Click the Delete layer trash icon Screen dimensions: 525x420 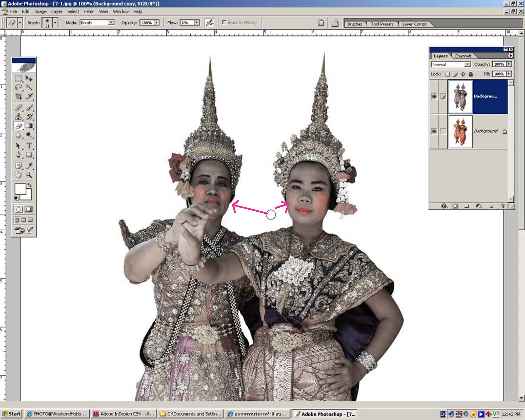(502, 206)
